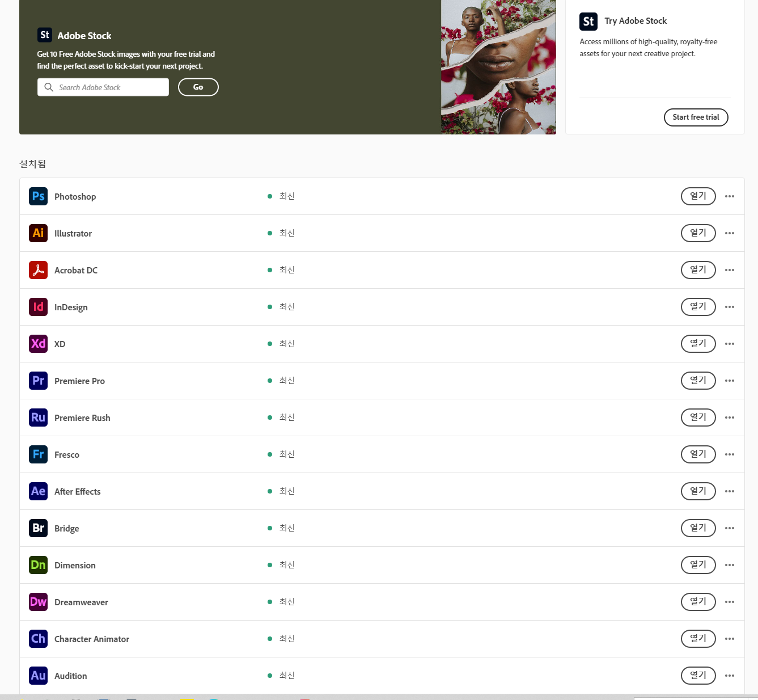Viewport: 758px width, 700px height.
Task: Open more options for Audition
Action: pyautogui.click(x=730, y=676)
